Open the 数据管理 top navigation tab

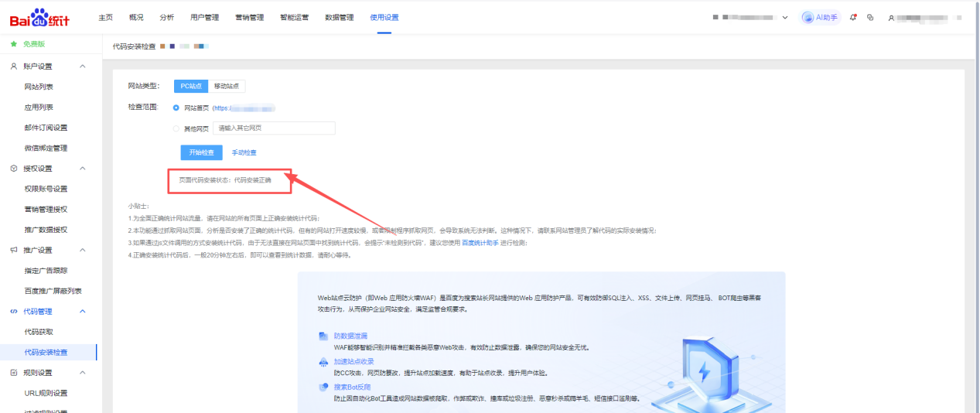coord(339,17)
